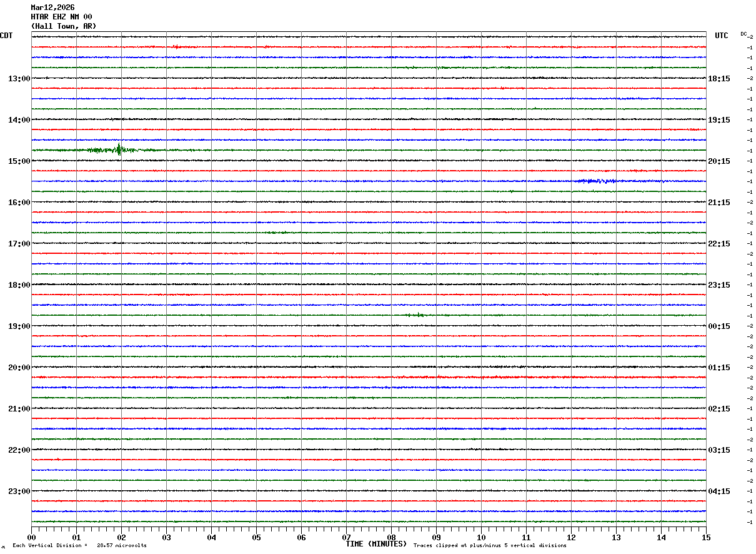
Task: Click the small green burst near minute 8.5
Action: pyautogui.click(x=415, y=315)
